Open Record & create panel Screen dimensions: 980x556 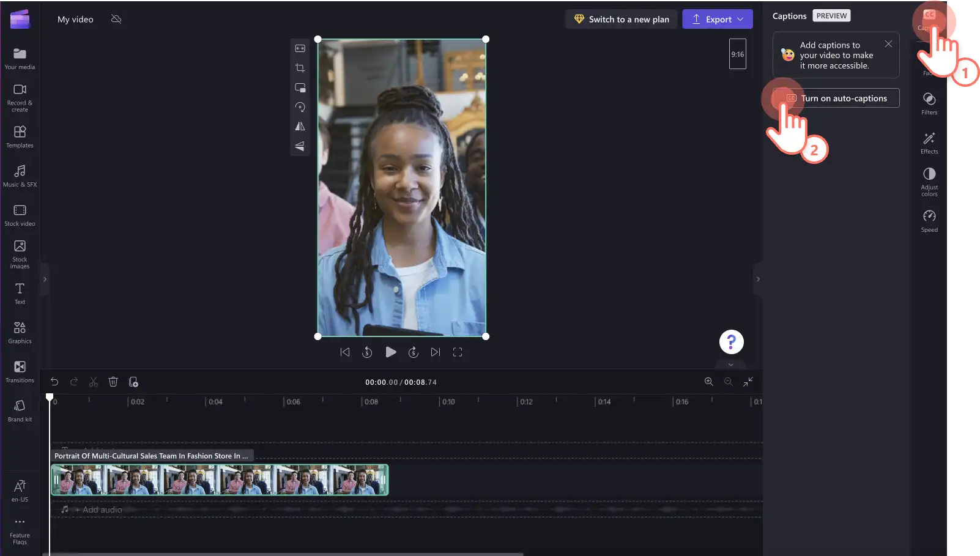click(x=20, y=98)
